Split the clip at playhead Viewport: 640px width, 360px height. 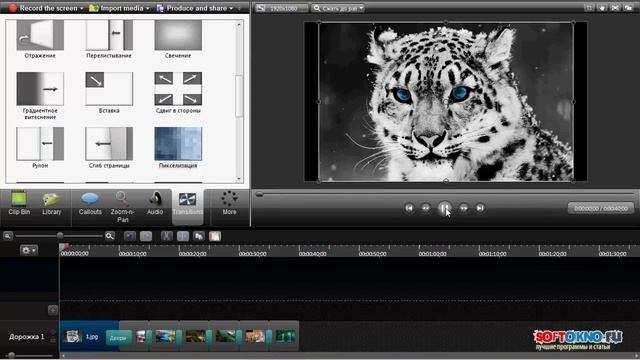pos(183,236)
